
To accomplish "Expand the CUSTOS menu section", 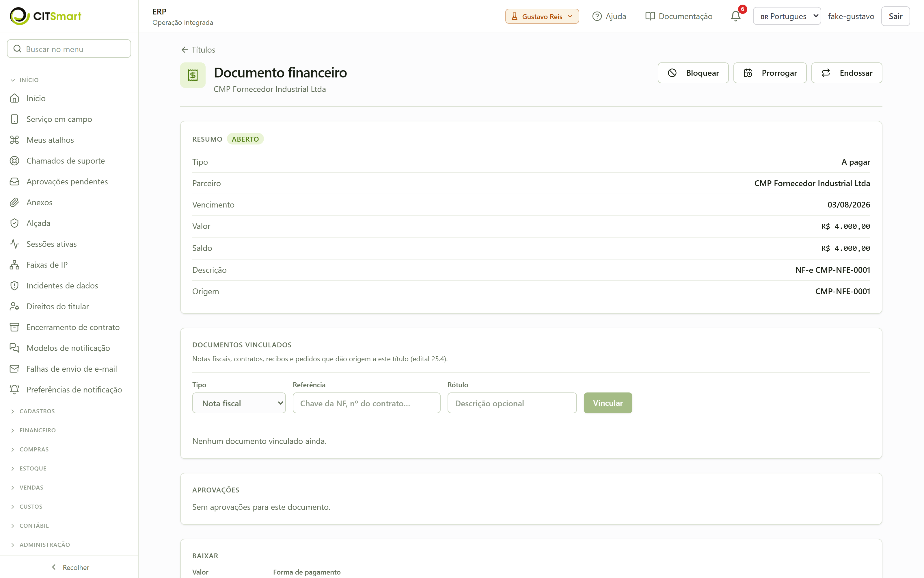I will [27, 507].
